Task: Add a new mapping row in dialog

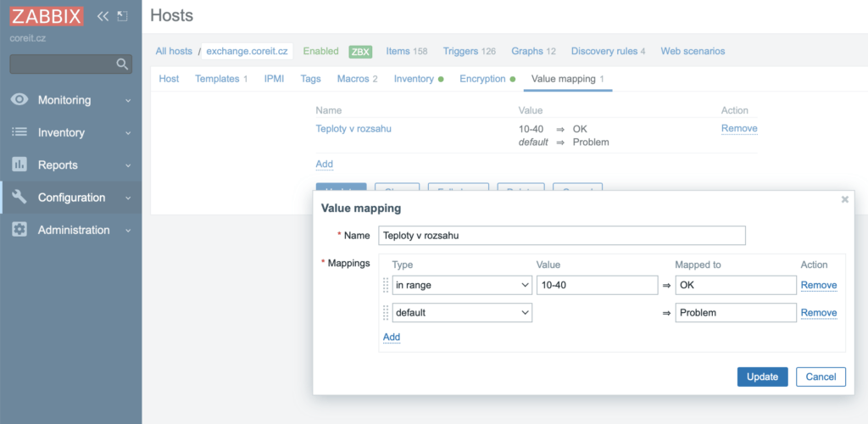Action: 392,337
